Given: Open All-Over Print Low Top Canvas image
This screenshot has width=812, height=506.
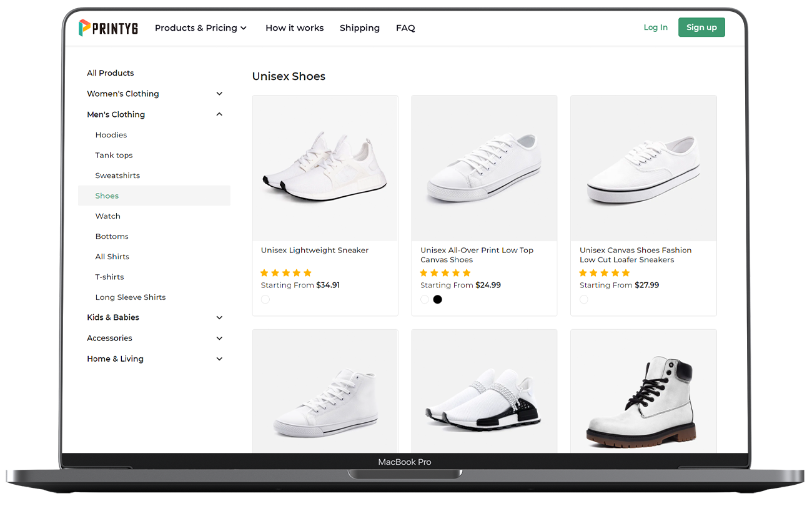Looking at the screenshot, I should click(x=484, y=168).
